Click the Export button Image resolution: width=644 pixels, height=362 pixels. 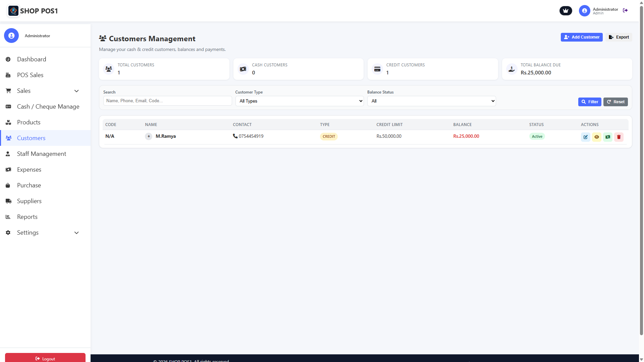(619, 37)
